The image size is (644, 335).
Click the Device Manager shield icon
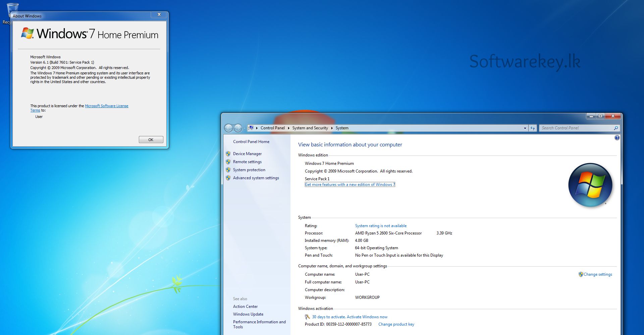pyautogui.click(x=228, y=154)
